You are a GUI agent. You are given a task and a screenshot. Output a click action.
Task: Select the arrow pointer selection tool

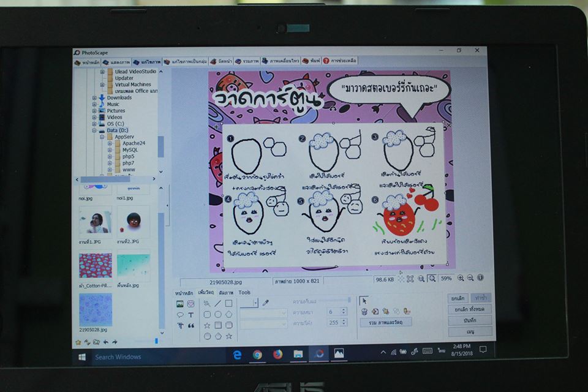[x=364, y=300]
